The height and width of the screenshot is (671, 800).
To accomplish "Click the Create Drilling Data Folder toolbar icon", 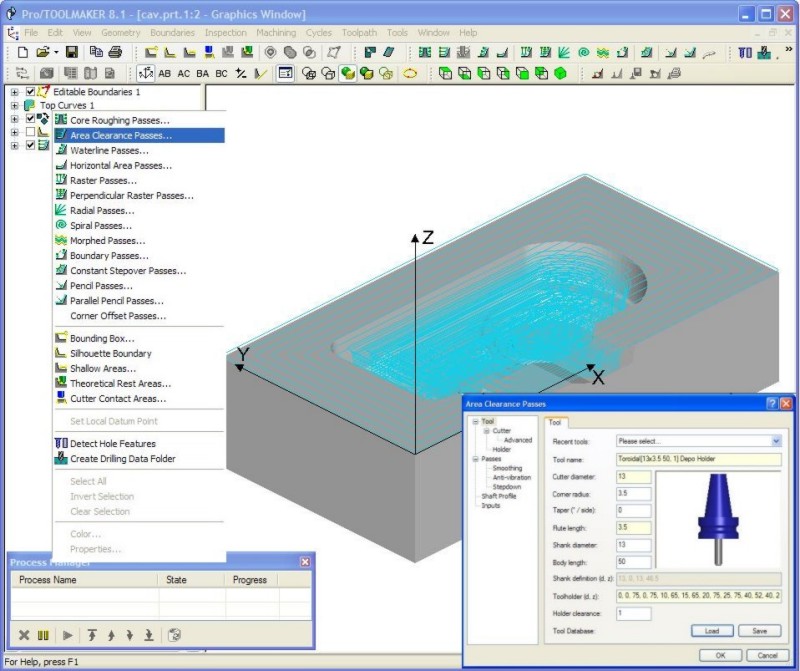I will [764, 52].
